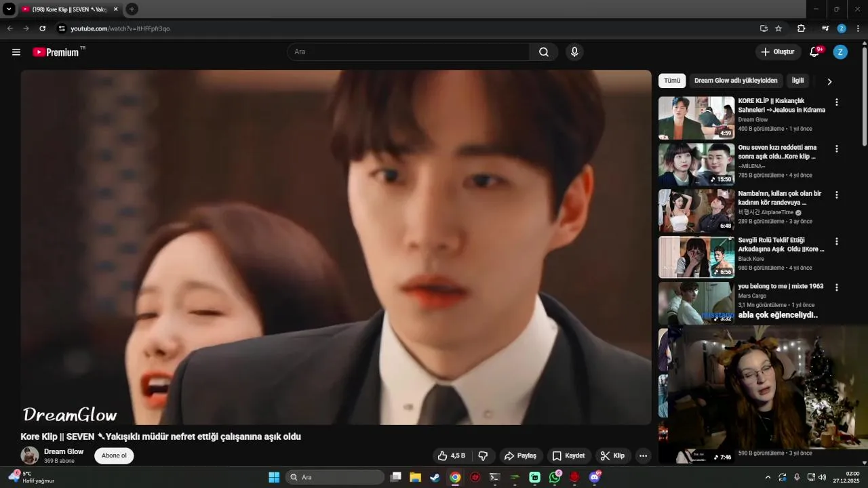Viewport: 868px width, 488px height.
Task: Click the main video player
Action: 336,247
